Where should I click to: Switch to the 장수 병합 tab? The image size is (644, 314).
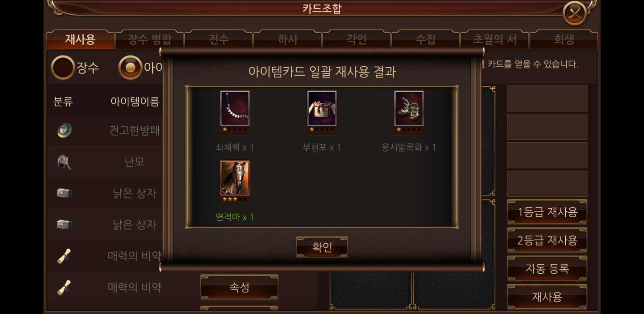click(x=149, y=39)
